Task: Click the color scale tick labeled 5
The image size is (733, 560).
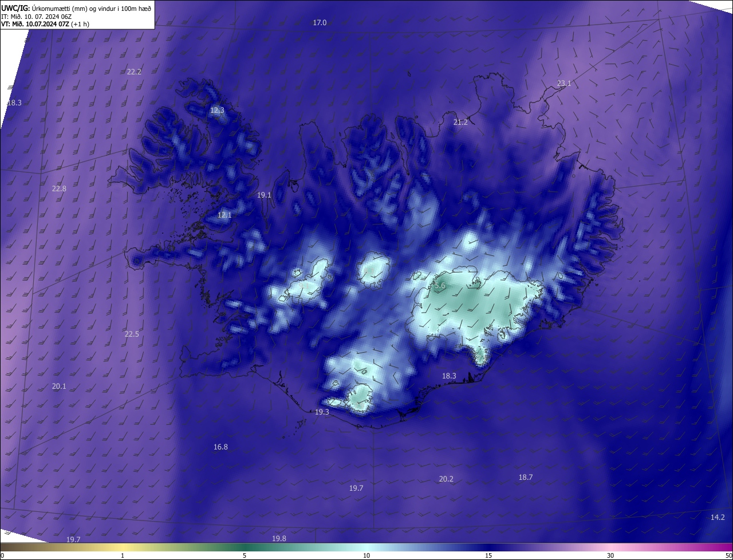Action: pos(245,555)
